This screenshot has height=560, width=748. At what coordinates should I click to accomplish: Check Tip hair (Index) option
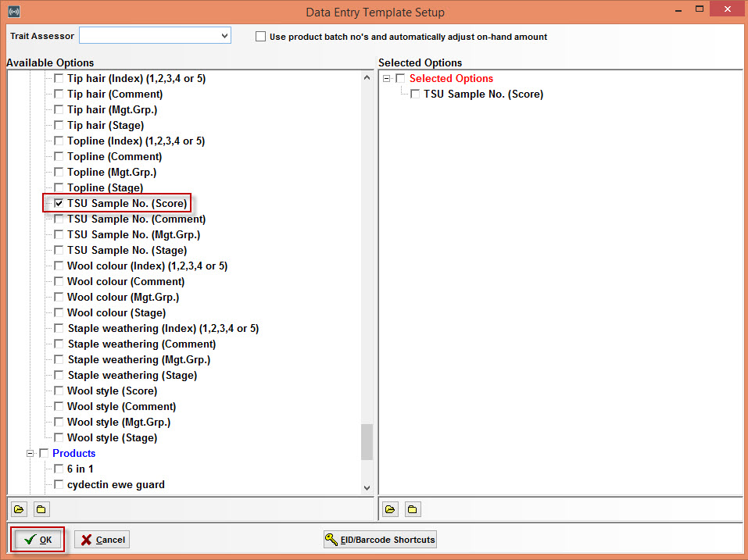[x=59, y=78]
